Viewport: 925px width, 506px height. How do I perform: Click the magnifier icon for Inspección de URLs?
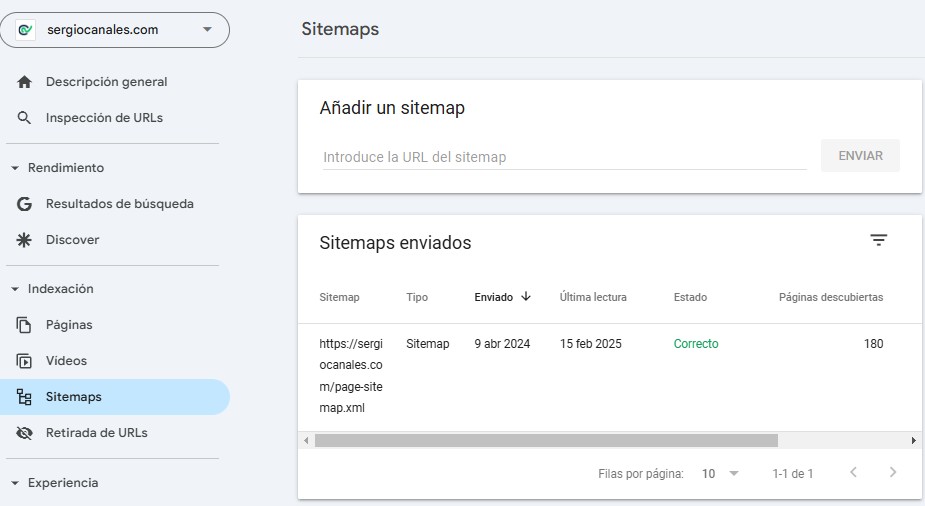point(24,118)
